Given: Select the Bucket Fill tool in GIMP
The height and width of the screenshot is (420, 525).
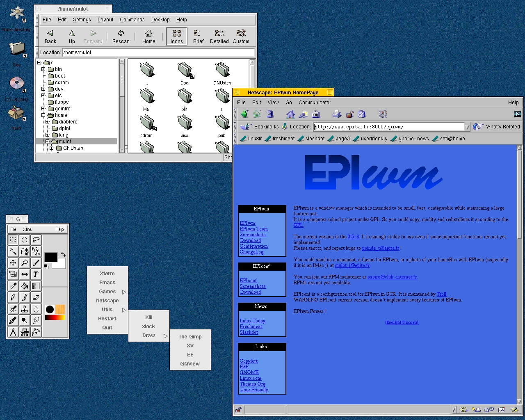Looking at the screenshot, I should [25, 286].
